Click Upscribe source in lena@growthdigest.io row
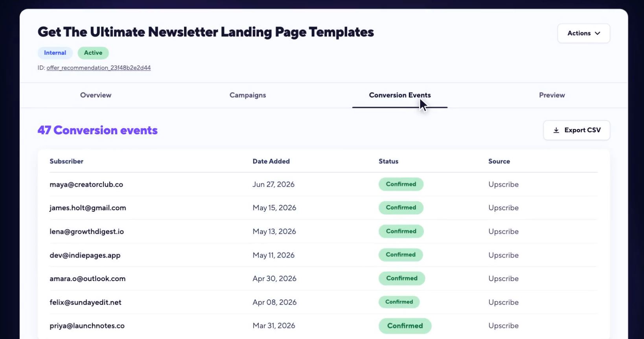Viewport: 644px width, 339px height. [x=503, y=232]
